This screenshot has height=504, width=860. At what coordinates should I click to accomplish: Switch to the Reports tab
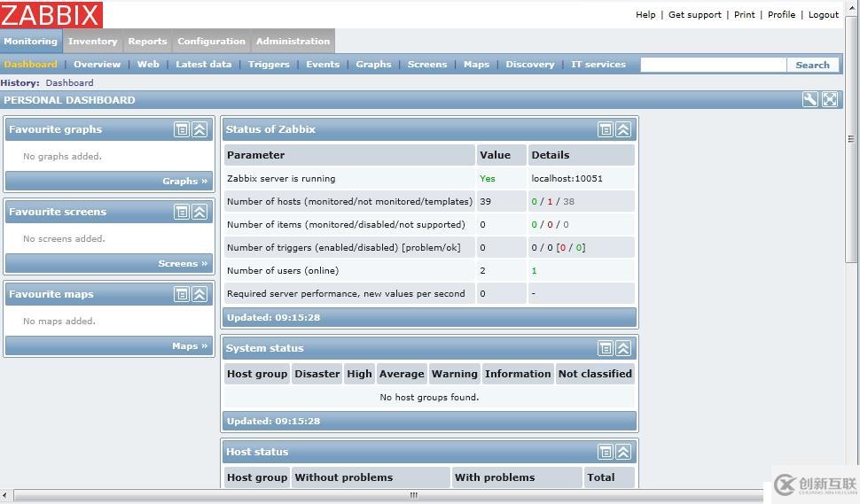pyautogui.click(x=147, y=41)
